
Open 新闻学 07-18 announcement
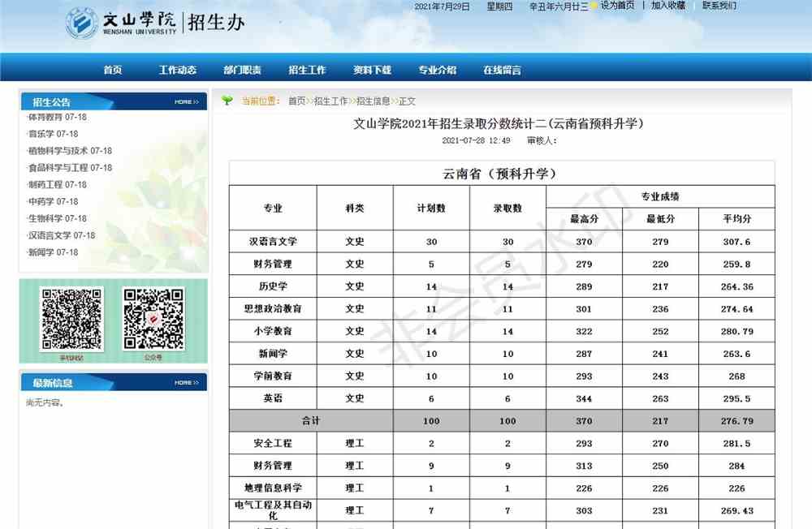click(x=53, y=252)
